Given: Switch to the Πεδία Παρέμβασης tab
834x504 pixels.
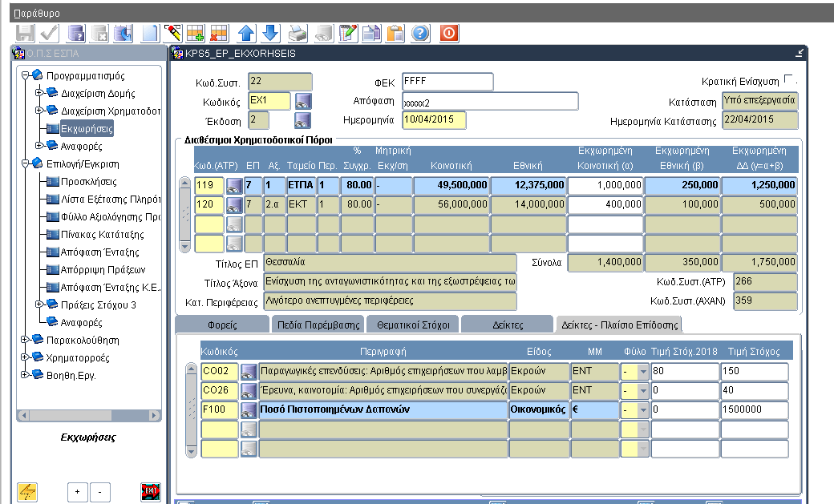Looking at the screenshot, I should [x=318, y=325].
